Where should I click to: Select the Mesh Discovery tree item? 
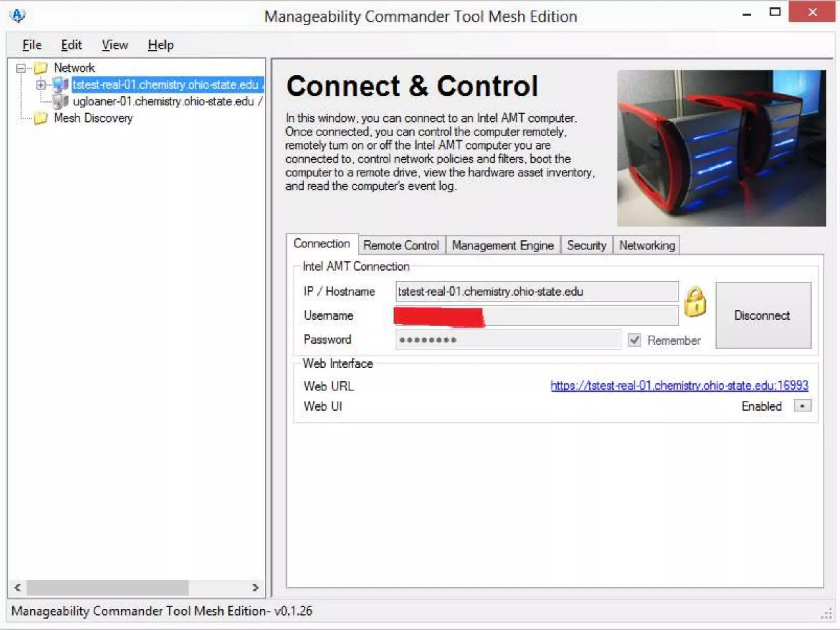pyautogui.click(x=94, y=118)
